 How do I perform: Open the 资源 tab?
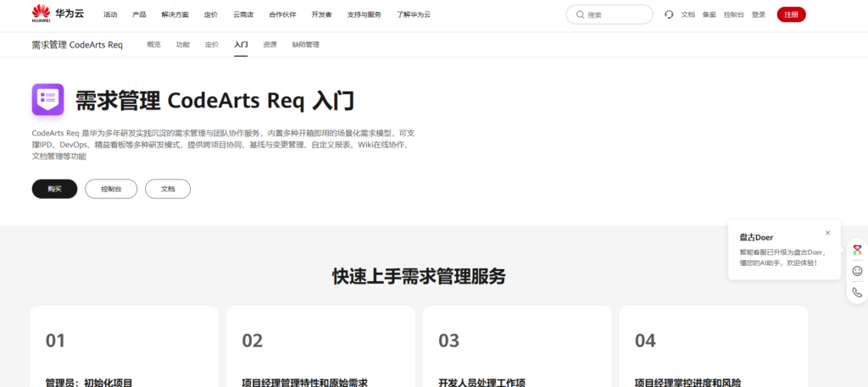pyautogui.click(x=270, y=44)
